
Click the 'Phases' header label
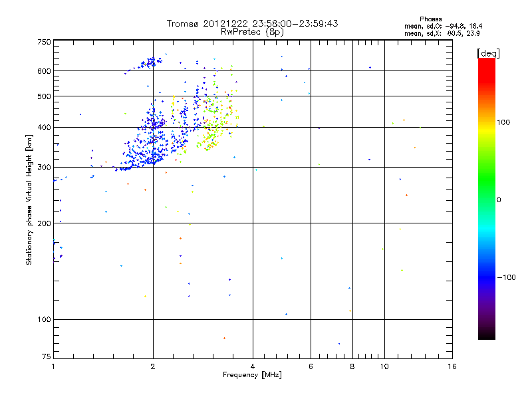pos(430,19)
